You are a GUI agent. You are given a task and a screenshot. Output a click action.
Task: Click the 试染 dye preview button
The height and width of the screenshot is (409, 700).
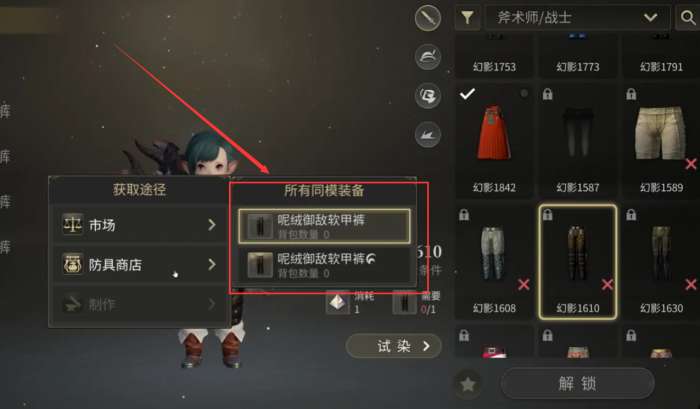[394, 346]
